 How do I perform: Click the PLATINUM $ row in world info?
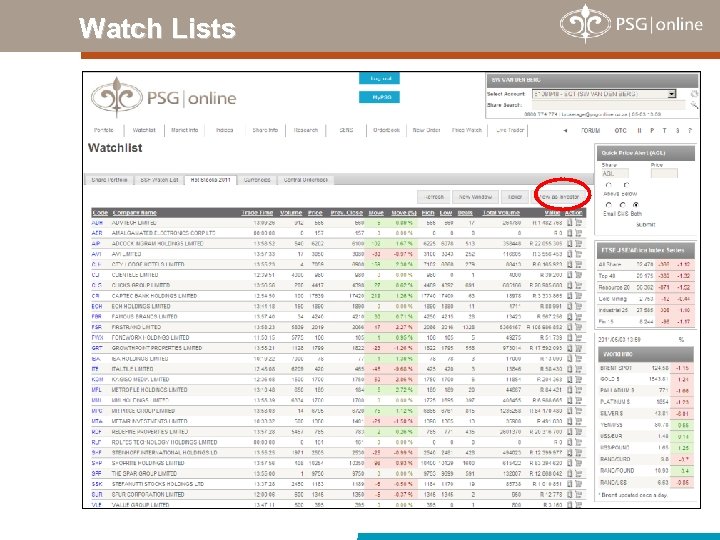click(x=646, y=402)
